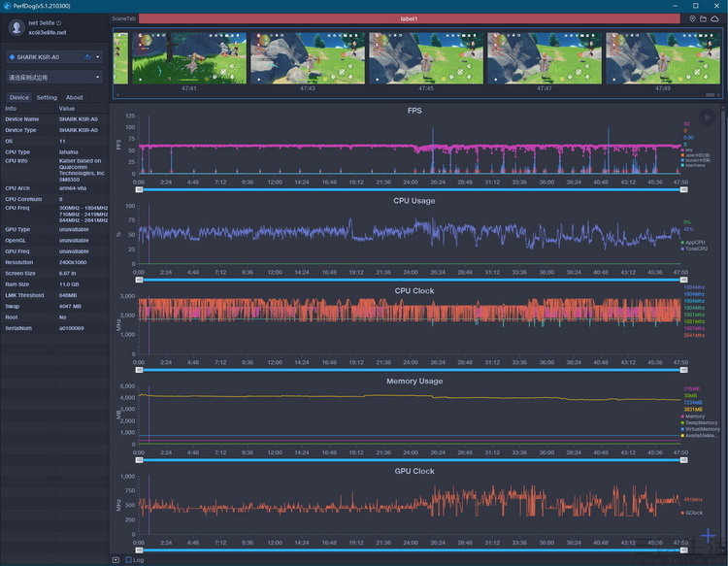Enable the Log checkbox
This screenshot has height=566, width=728.
(128, 559)
